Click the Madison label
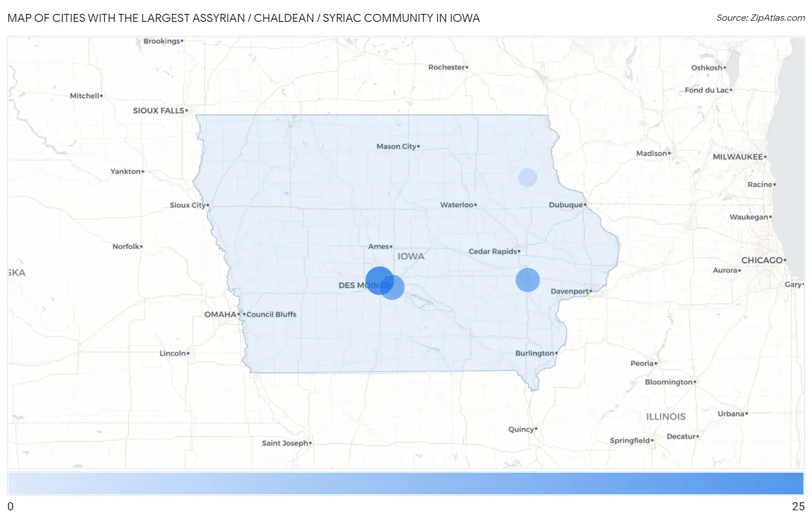812x519 pixels. pos(651,153)
